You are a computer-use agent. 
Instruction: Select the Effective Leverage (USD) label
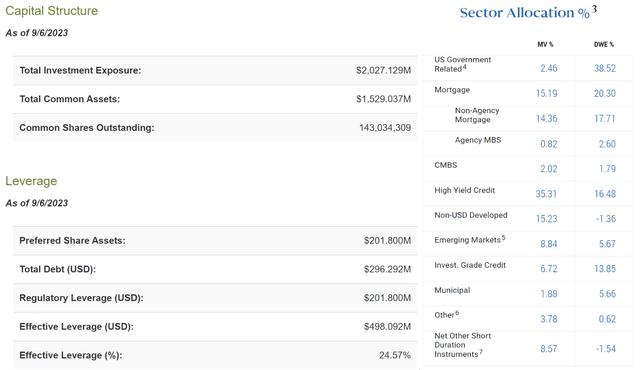tap(76, 326)
